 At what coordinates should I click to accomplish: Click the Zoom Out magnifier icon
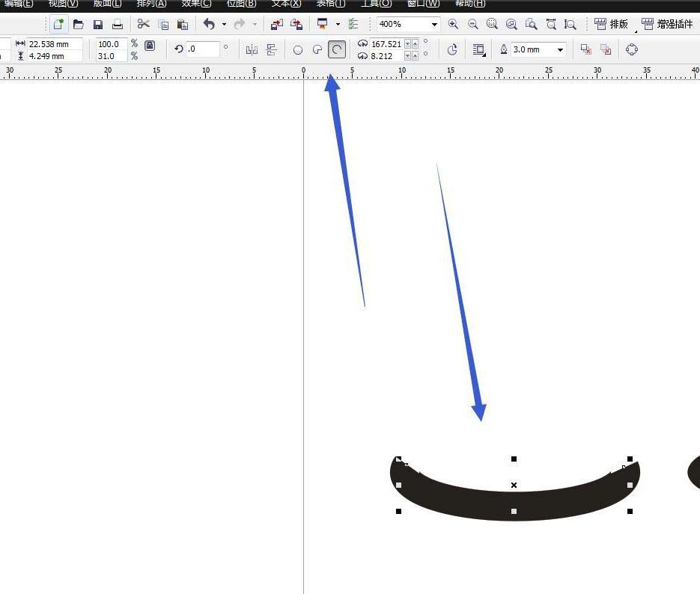(472, 25)
